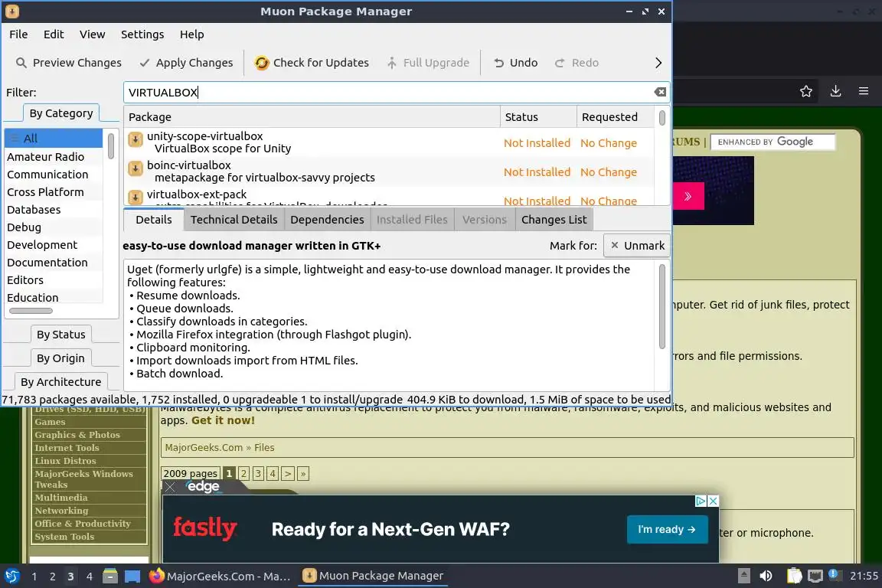Switch to the Details tab
The height and width of the screenshot is (588, 882).
pyautogui.click(x=154, y=220)
